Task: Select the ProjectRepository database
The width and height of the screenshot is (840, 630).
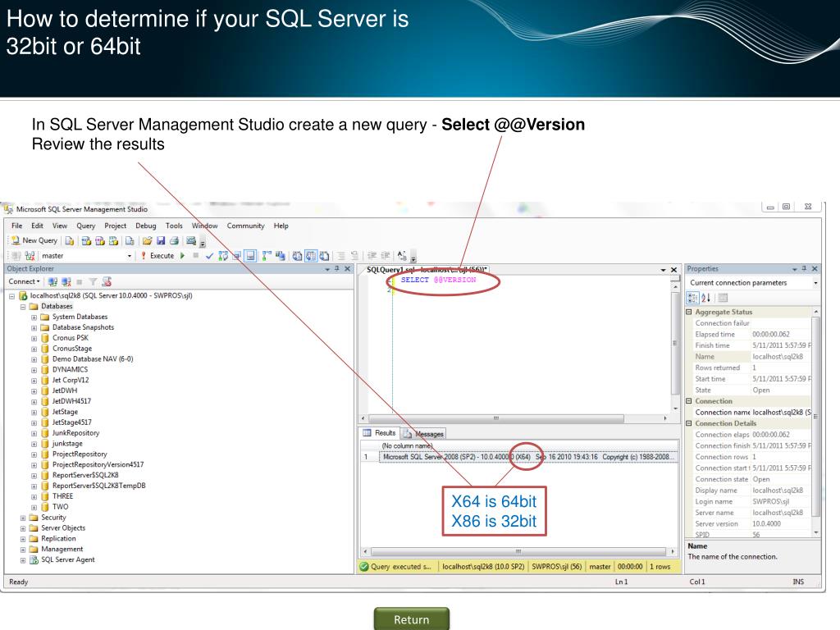Action: pyautogui.click(x=80, y=454)
